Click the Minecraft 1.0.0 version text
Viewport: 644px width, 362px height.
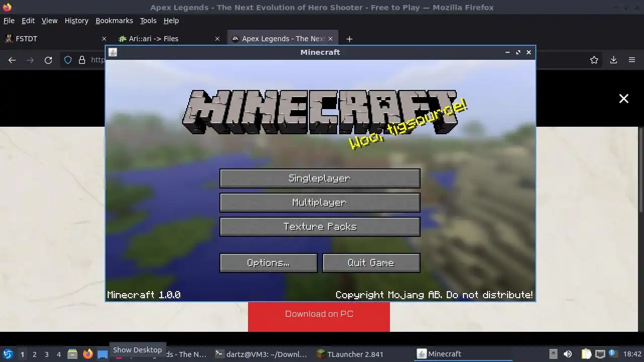pyautogui.click(x=144, y=295)
